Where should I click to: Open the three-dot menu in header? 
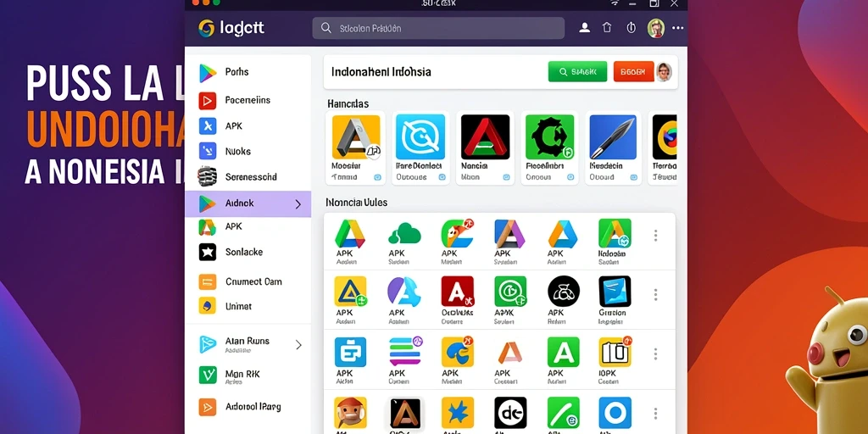[x=677, y=28]
